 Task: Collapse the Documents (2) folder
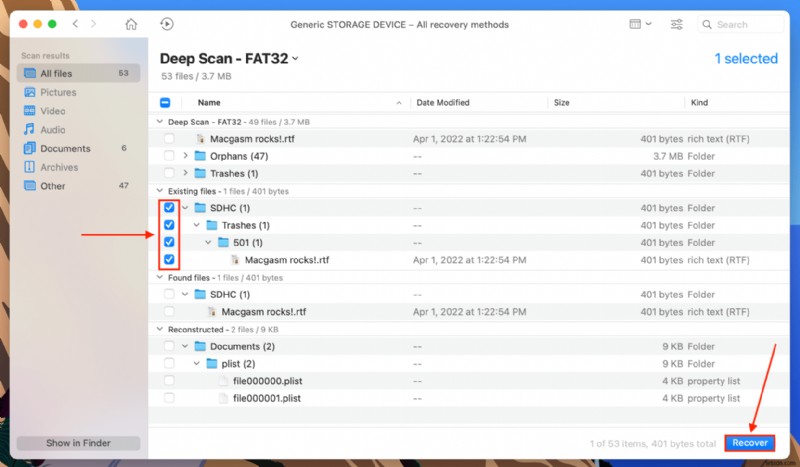point(185,346)
